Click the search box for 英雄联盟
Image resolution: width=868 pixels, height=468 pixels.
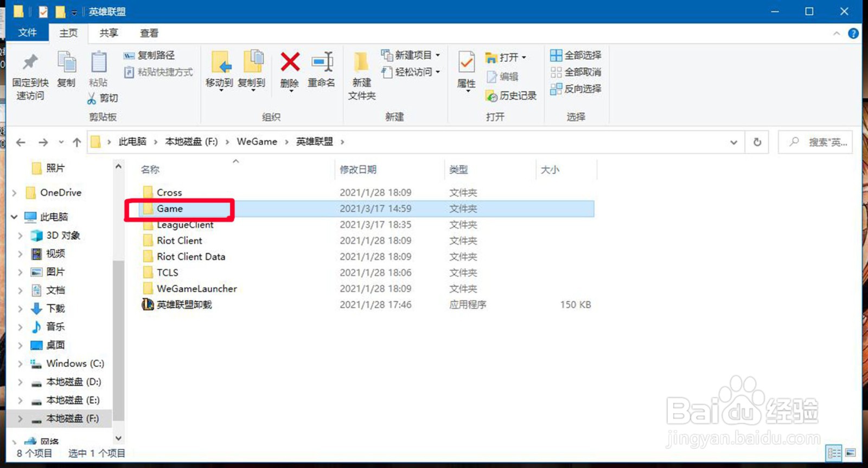[x=815, y=142]
